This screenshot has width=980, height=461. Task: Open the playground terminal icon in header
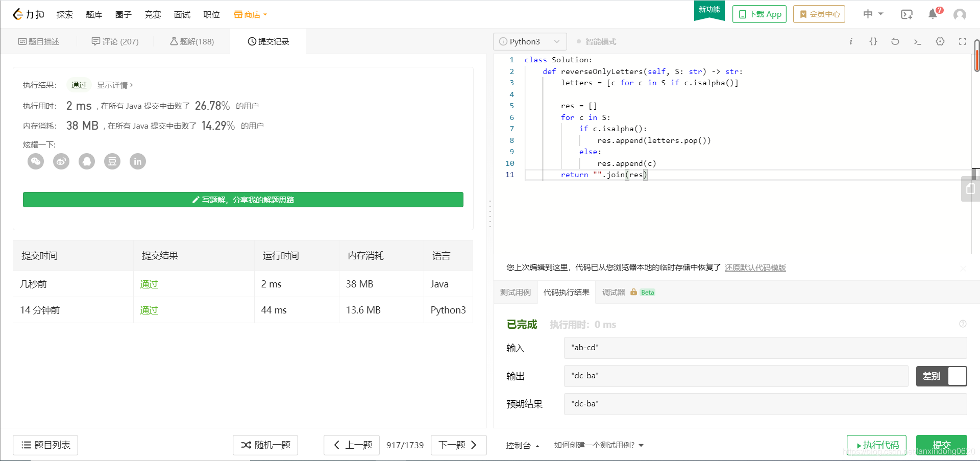[906, 14]
